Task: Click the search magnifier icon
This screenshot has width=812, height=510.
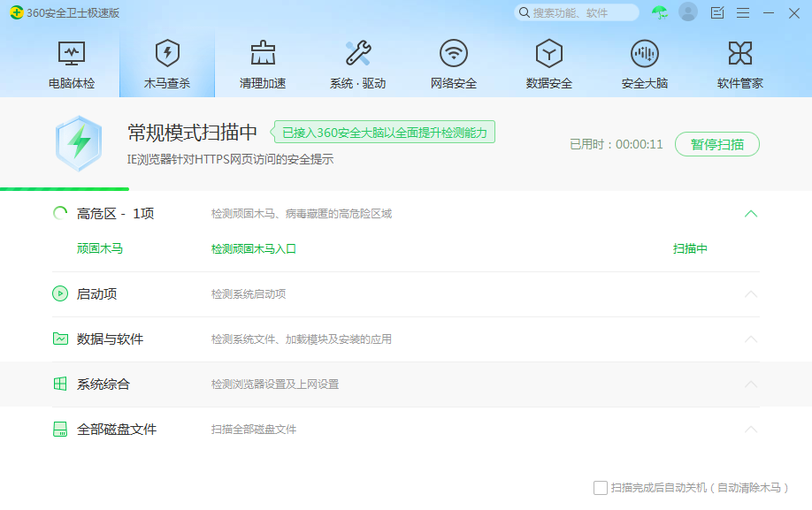Action: (x=524, y=12)
